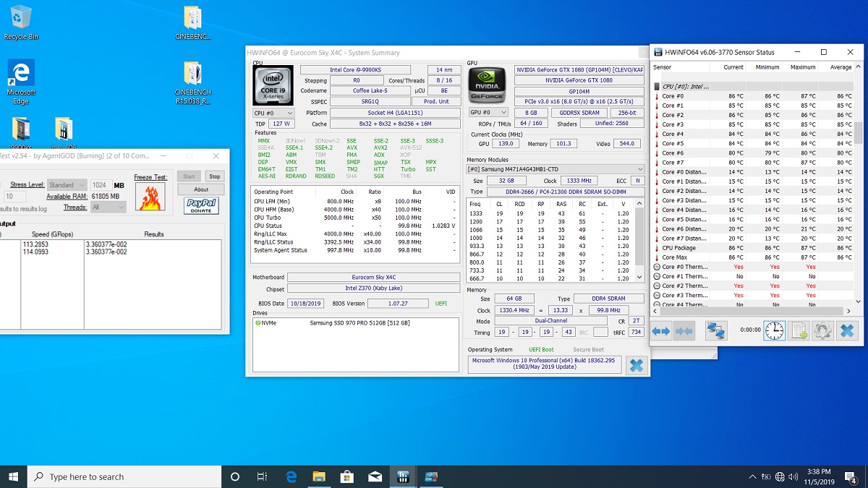Click the collapse arrows icon in Sensor Status

pos(684,331)
